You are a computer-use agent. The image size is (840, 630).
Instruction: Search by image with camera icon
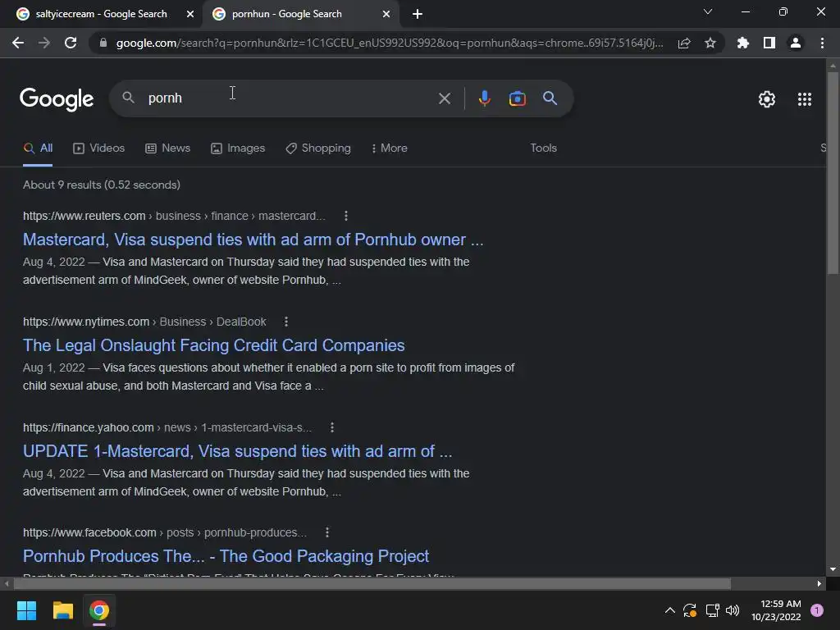(517, 98)
